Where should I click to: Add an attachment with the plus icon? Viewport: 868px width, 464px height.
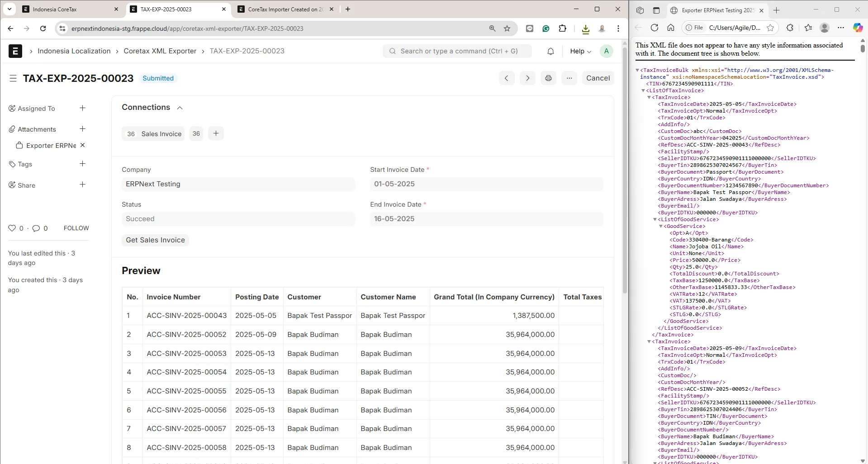pyautogui.click(x=82, y=129)
